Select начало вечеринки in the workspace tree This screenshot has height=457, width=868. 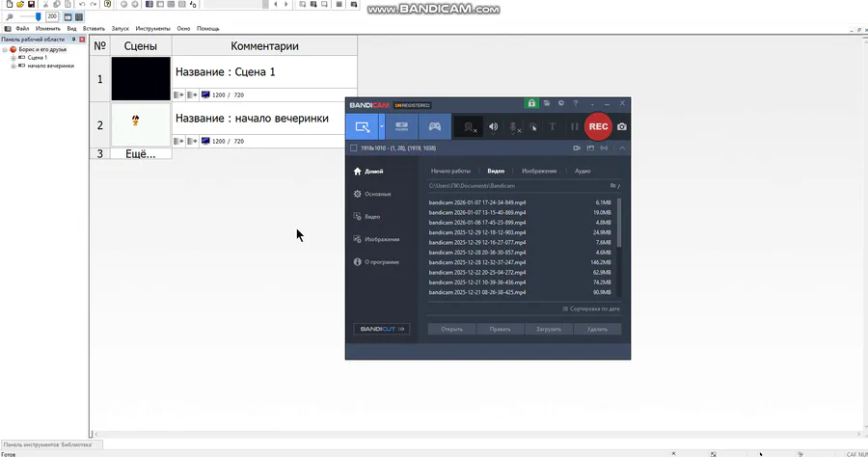click(50, 66)
